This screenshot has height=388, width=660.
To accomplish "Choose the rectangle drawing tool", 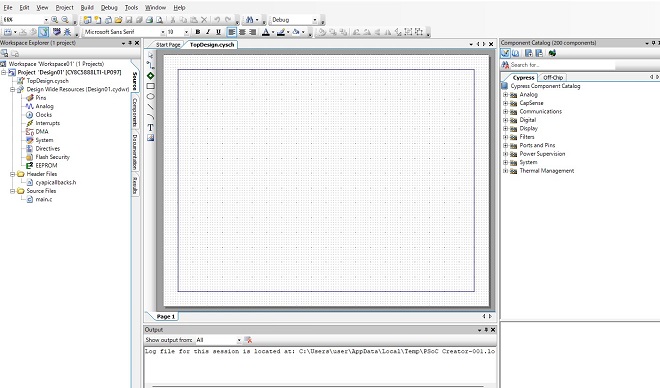I will 150,86.
